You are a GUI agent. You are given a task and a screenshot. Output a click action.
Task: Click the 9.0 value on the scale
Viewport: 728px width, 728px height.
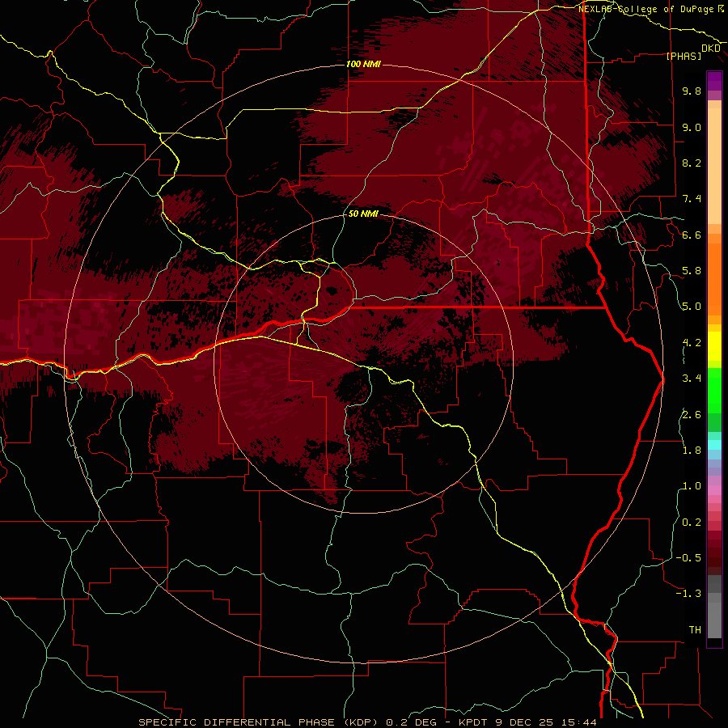tap(692, 127)
